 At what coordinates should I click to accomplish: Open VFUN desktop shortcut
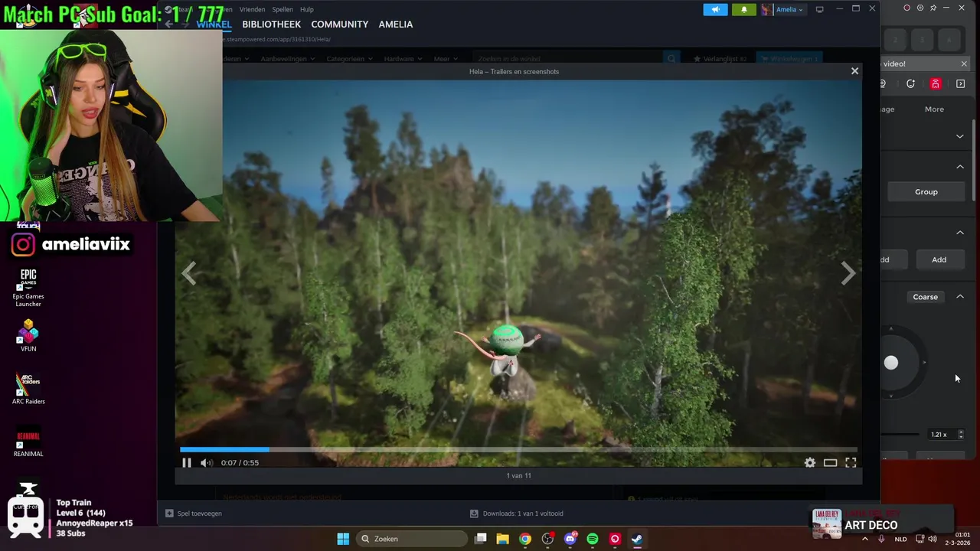coord(28,336)
